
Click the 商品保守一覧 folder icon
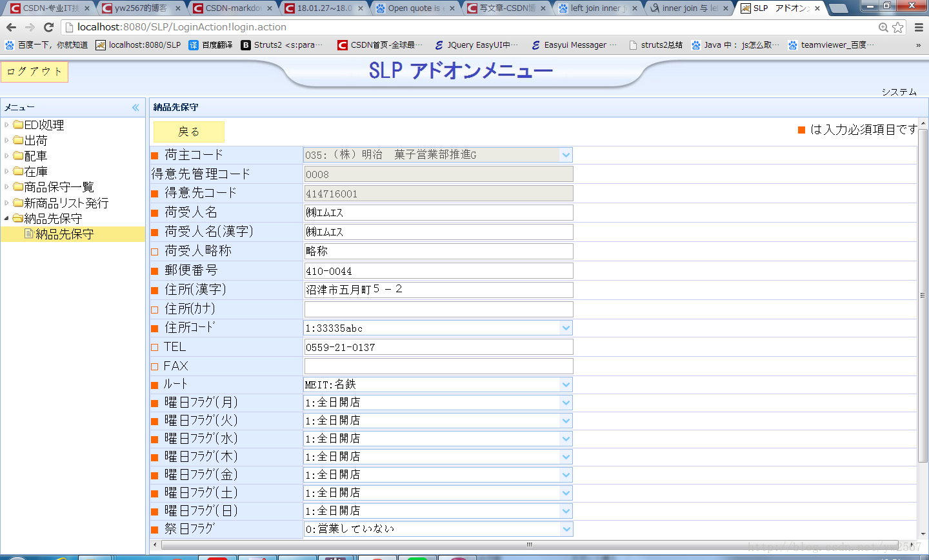pyautogui.click(x=18, y=186)
